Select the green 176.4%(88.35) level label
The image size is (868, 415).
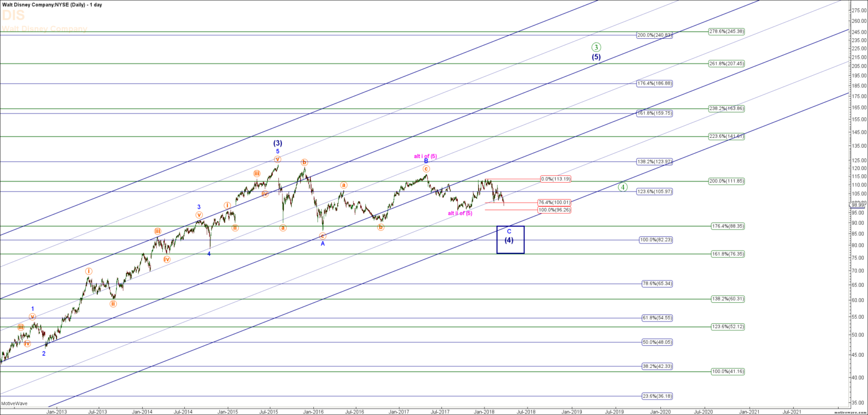(x=727, y=226)
